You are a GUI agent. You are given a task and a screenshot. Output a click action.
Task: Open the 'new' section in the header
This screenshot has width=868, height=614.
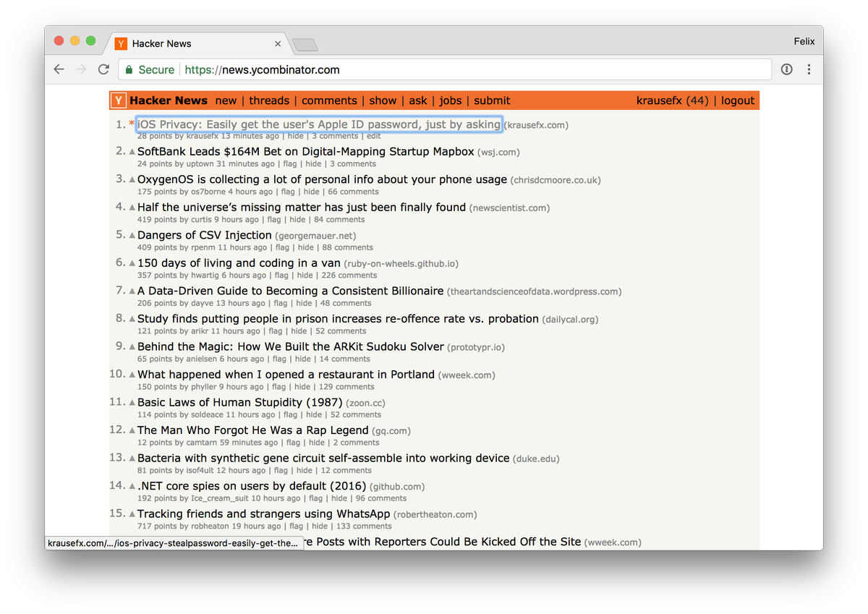point(226,101)
